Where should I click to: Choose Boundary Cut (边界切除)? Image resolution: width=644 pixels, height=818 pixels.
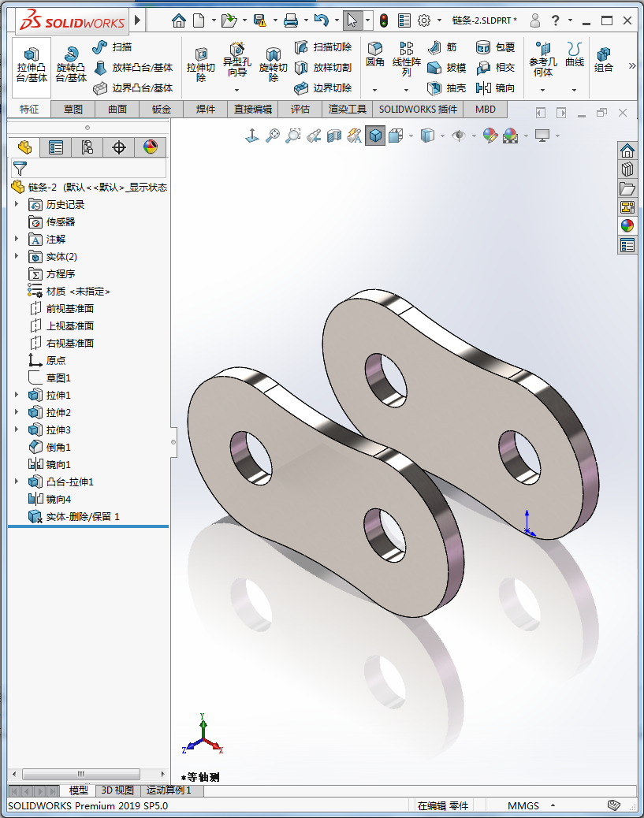click(323, 87)
